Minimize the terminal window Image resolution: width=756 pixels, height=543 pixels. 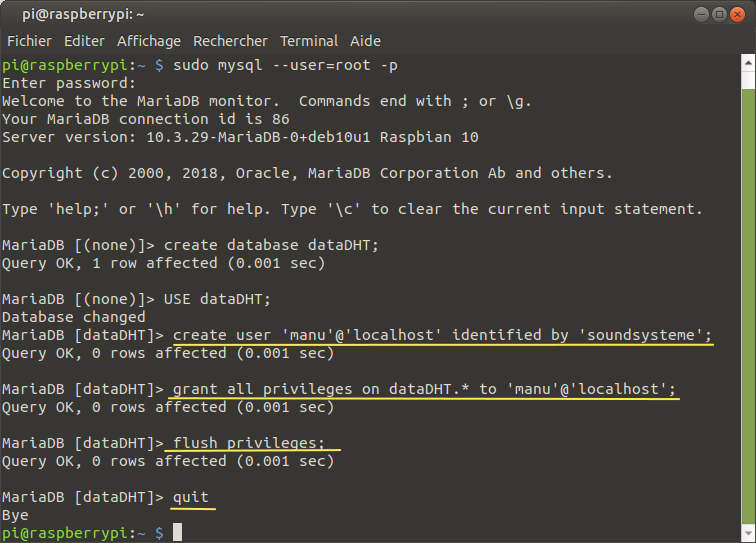[702, 14]
